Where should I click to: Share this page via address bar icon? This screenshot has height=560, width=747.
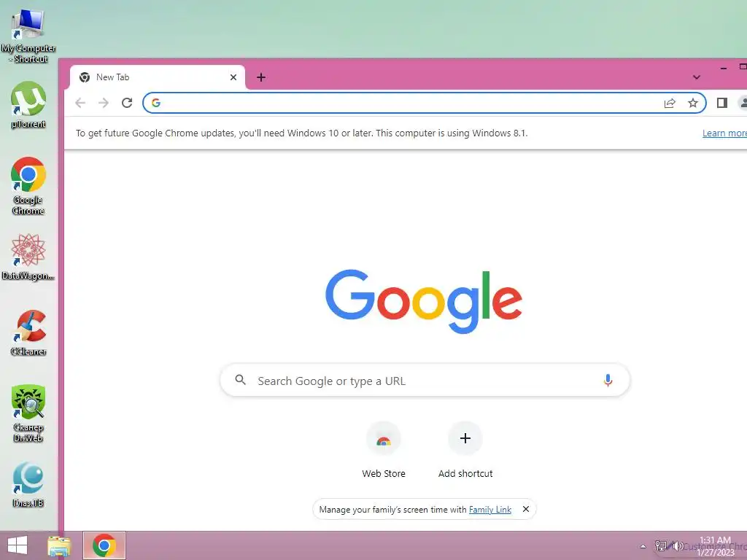670,103
